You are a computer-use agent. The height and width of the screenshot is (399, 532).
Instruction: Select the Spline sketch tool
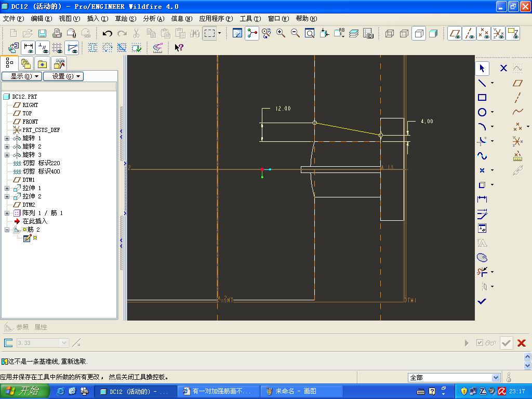click(482, 156)
